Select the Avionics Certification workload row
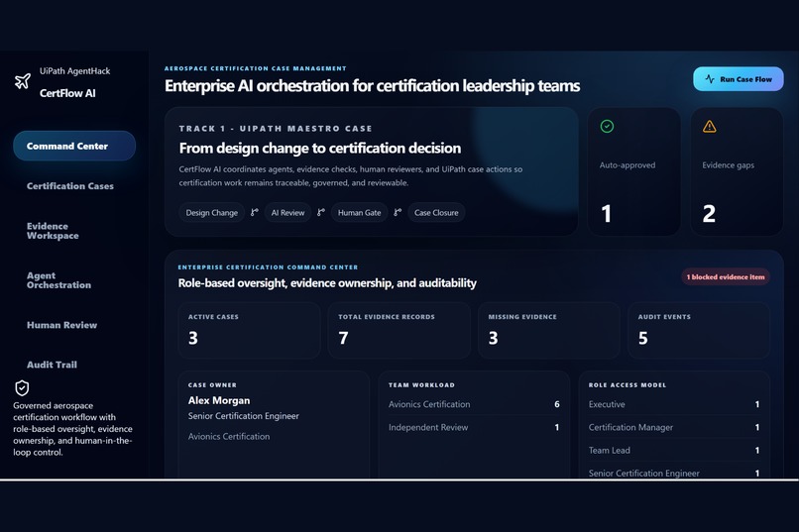Screen dimensions: 799x532 pyautogui.click(x=474, y=404)
